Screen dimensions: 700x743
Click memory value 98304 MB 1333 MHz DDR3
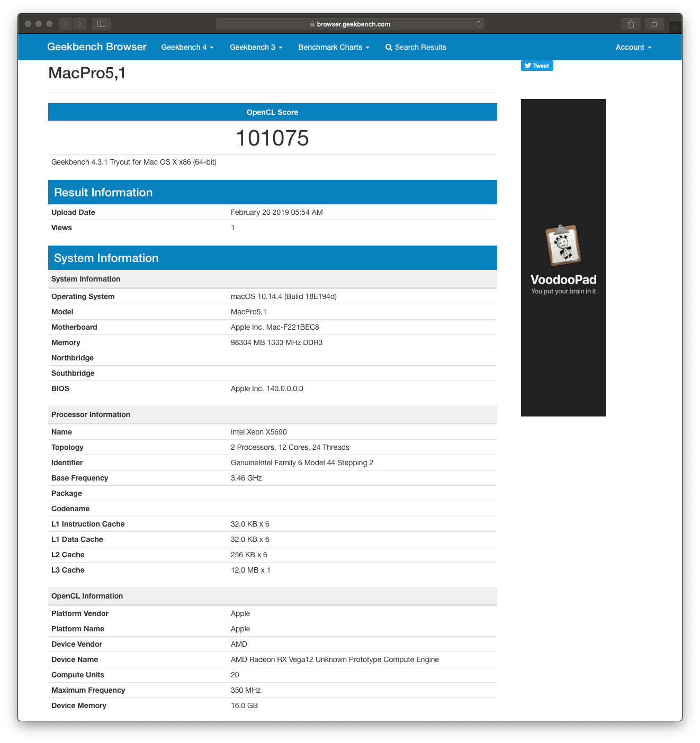click(x=276, y=342)
